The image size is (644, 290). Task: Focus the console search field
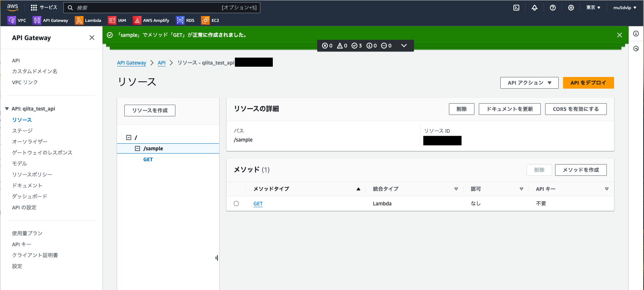(x=162, y=8)
